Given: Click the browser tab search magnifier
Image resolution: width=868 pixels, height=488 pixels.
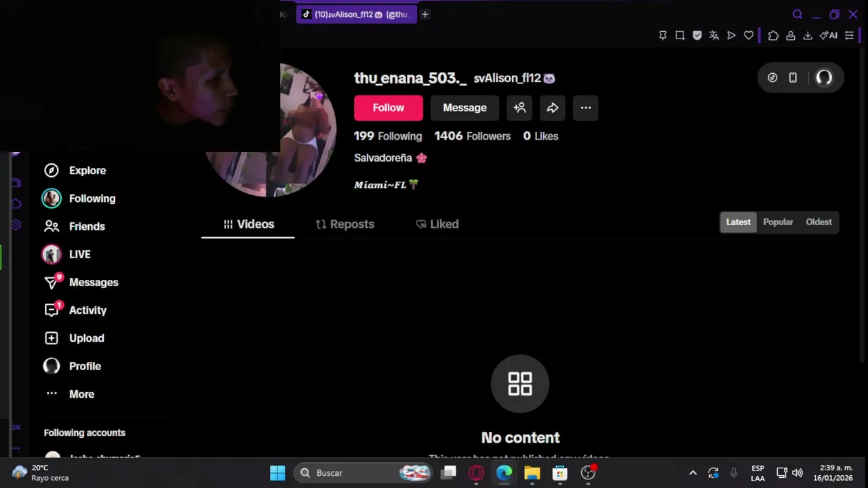Looking at the screenshot, I should coord(797,14).
